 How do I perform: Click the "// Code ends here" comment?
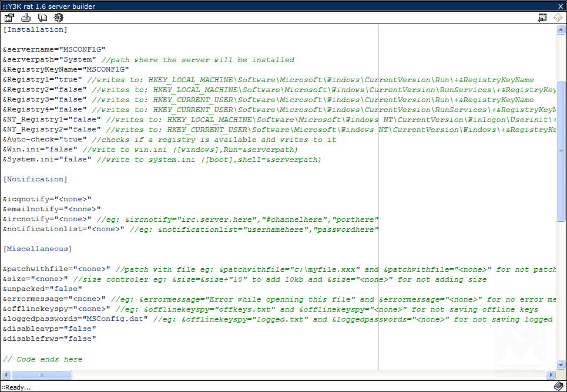click(x=42, y=359)
